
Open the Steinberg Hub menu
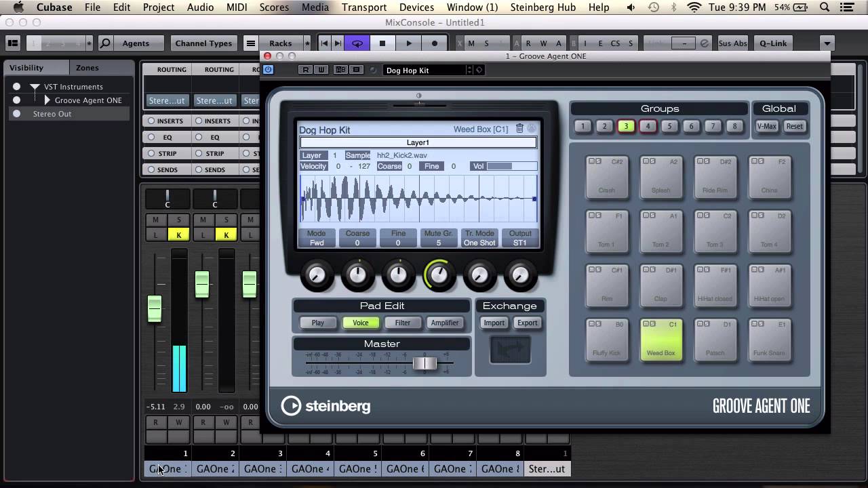(543, 7)
